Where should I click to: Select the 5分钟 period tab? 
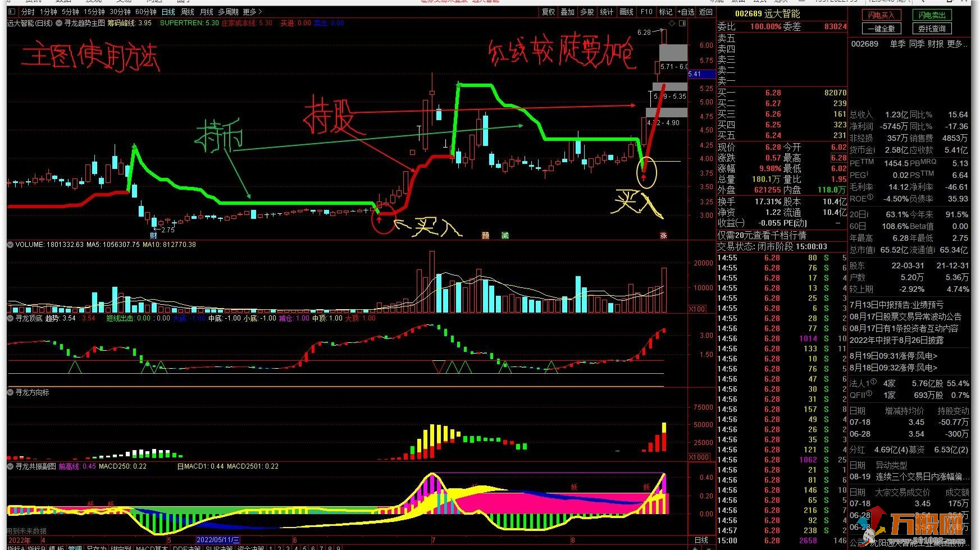[70, 12]
